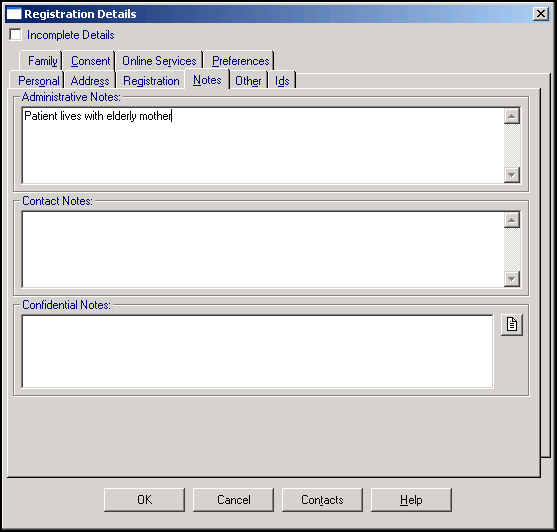Click Administrative Notes scroll down arrow
This screenshot has width=557, height=532.
coord(512,175)
